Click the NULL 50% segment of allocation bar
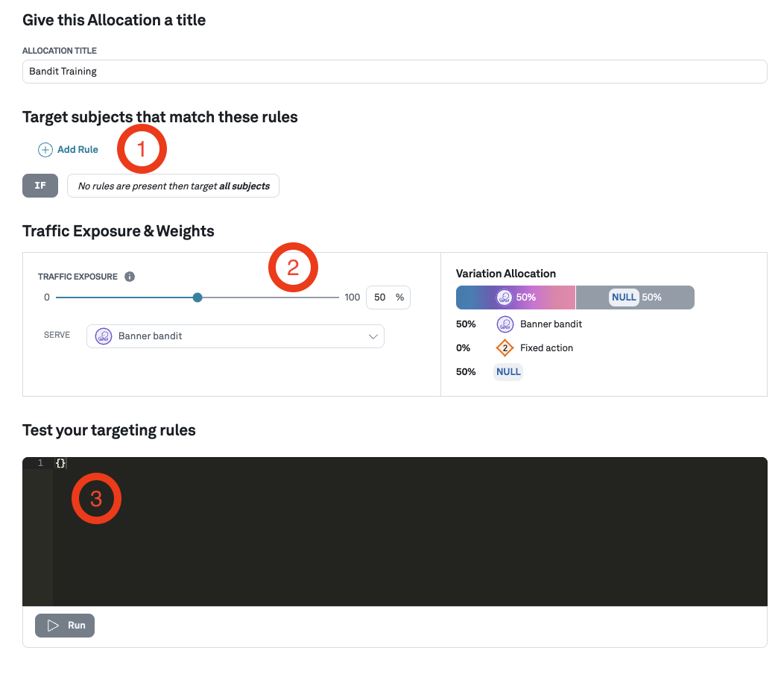This screenshot has width=784, height=680. (635, 297)
